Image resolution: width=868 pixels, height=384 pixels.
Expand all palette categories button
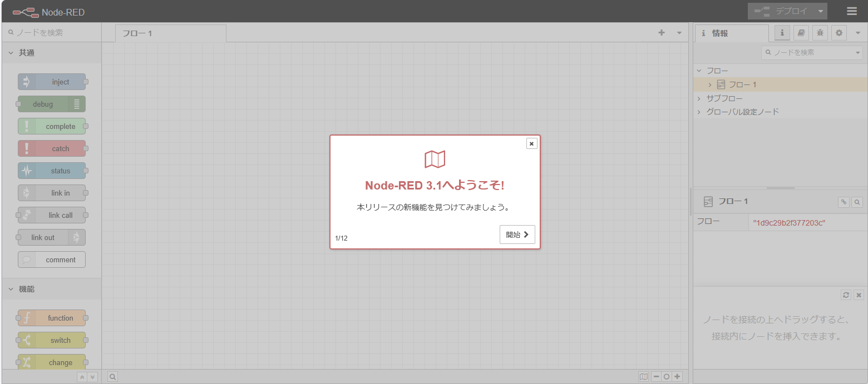pyautogui.click(x=92, y=377)
